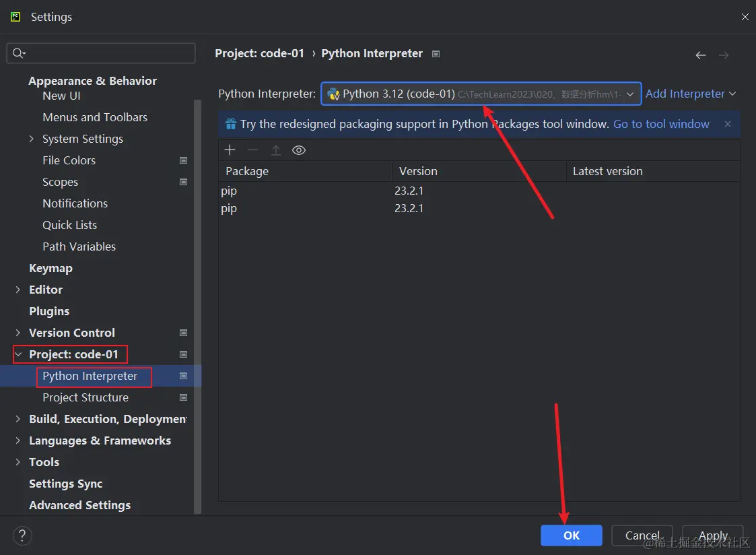The image size is (756, 555).
Task: Dismiss the packaging support banner
Action: [728, 124]
